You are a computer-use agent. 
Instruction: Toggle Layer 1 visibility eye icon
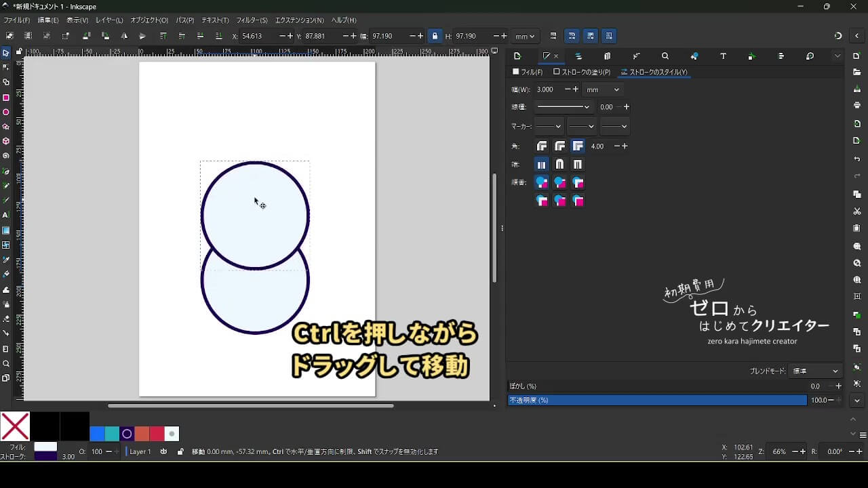(x=164, y=451)
